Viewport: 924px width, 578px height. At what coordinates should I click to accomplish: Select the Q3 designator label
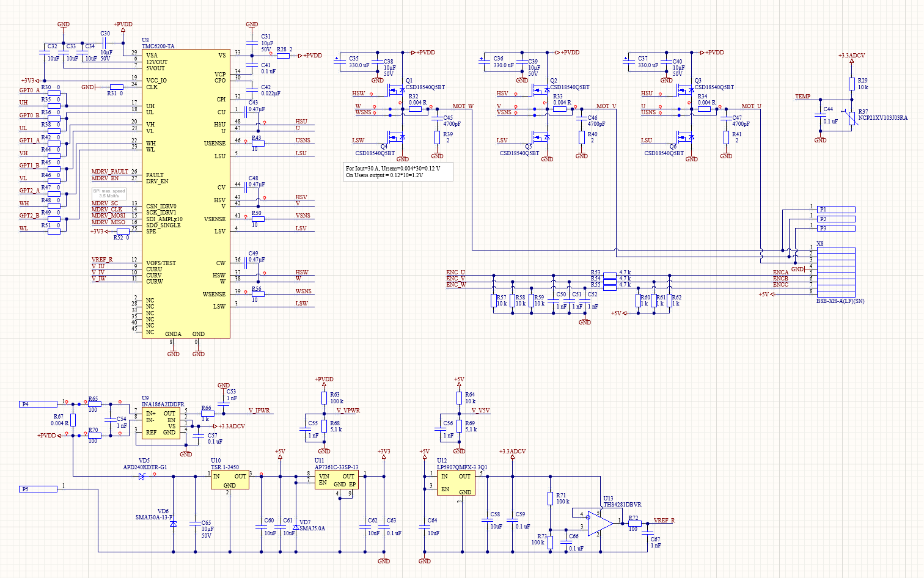click(698, 81)
